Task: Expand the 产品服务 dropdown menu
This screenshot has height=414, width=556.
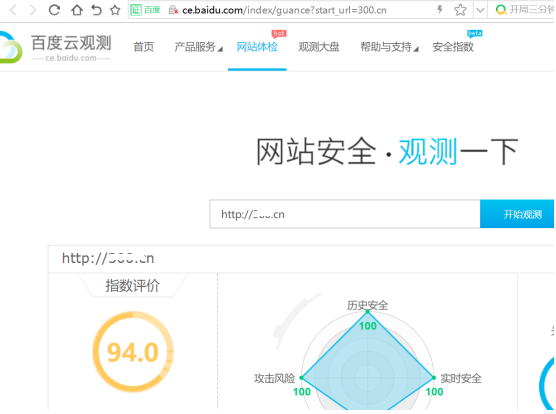Action: click(198, 47)
